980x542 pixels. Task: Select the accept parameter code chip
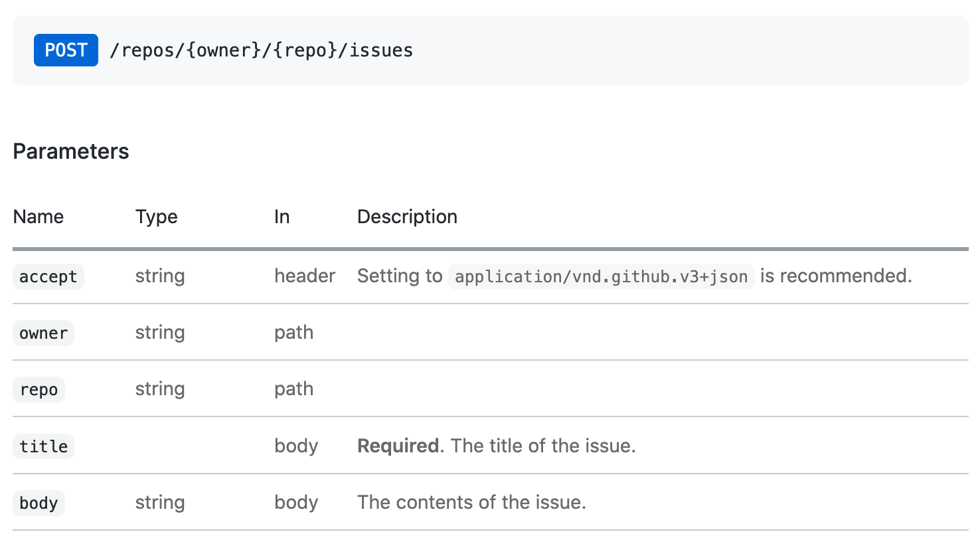tap(48, 276)
